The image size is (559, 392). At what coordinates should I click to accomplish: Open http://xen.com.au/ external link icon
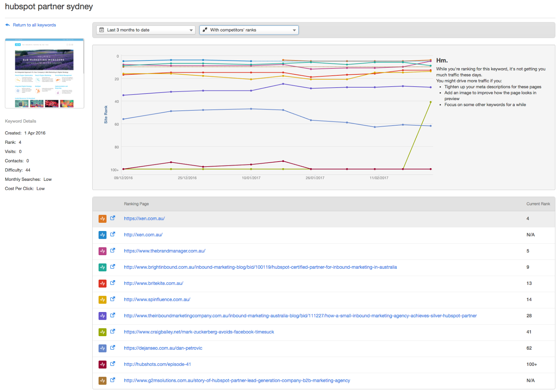[x=112, y=234]
